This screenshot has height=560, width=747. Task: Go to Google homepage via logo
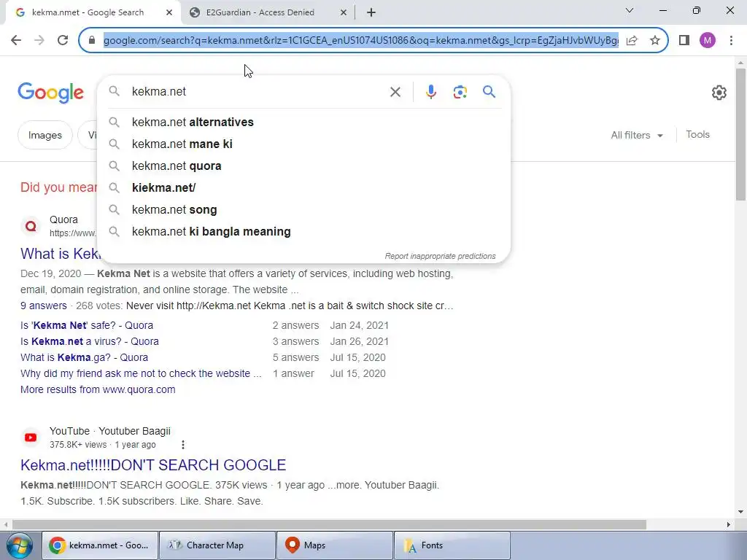pos(51,93)
